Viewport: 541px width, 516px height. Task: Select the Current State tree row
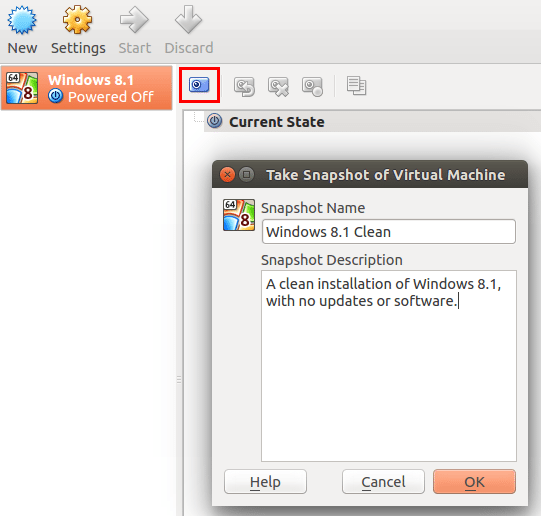(372, 122)
